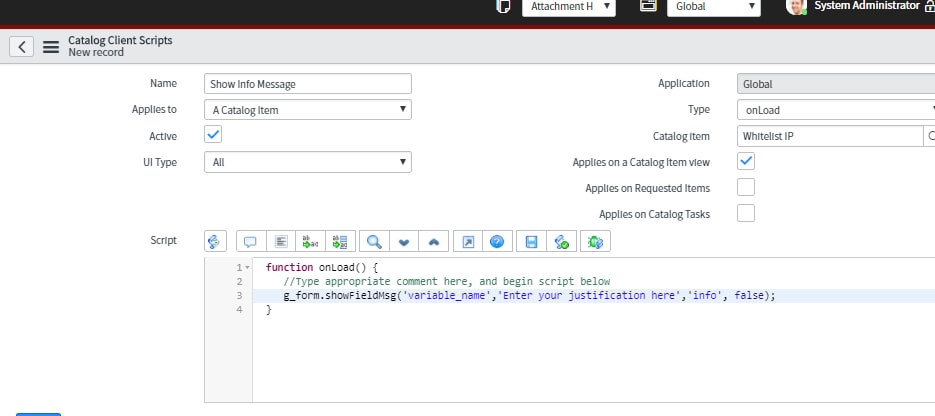Open the form context hamburger menu

click(51, 47)
